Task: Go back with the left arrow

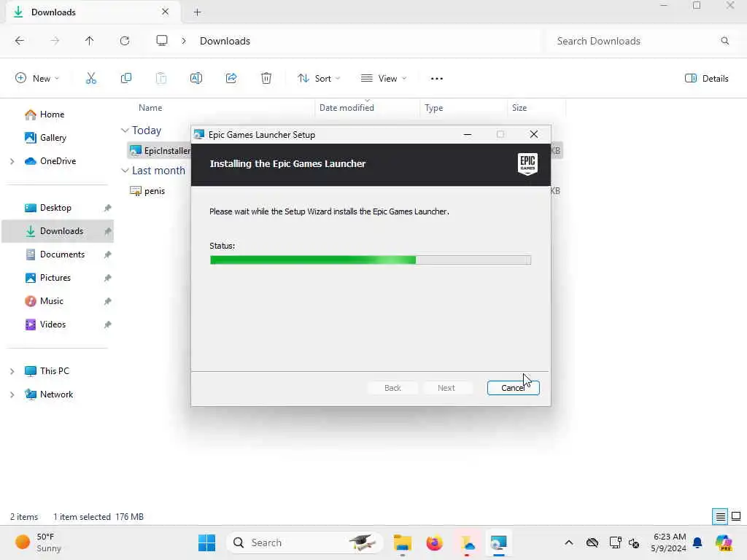Action: pyautogui.click(x=20, y=41)
